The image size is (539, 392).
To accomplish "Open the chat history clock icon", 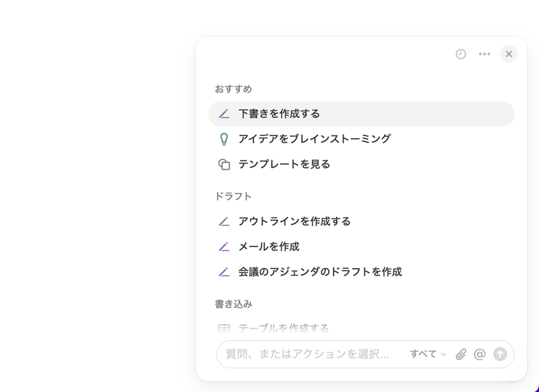I will [461, 54].
